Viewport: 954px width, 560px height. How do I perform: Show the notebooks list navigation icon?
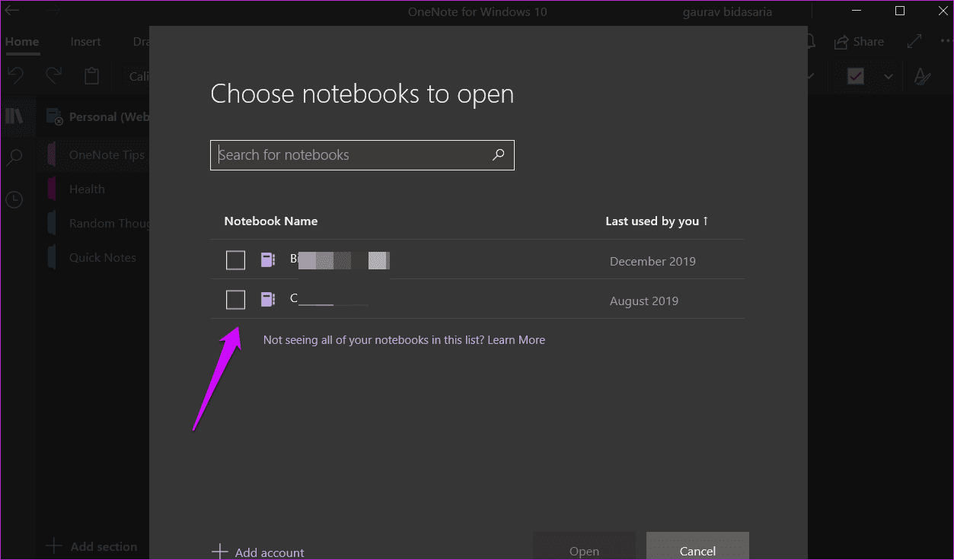point(14,116)
